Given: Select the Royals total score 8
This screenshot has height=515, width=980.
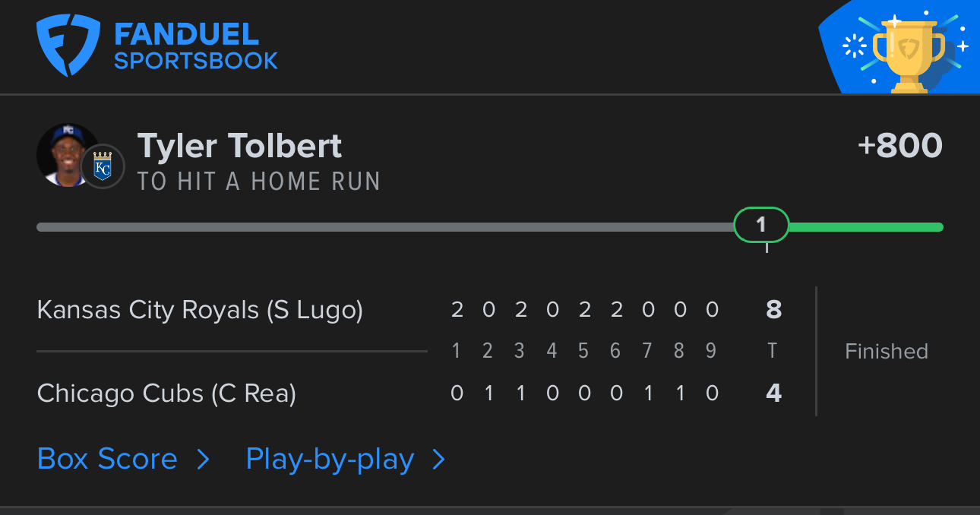Looking at the screenshot, I should tap(773, 309).
